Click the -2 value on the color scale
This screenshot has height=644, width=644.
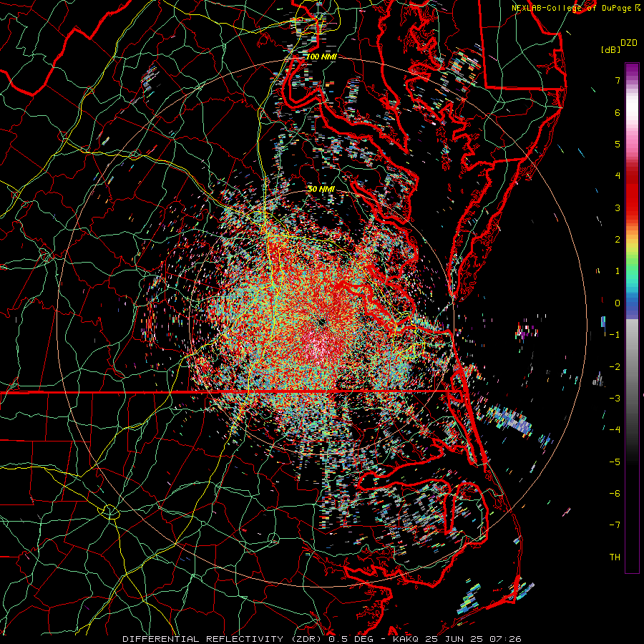pos(615,367)
